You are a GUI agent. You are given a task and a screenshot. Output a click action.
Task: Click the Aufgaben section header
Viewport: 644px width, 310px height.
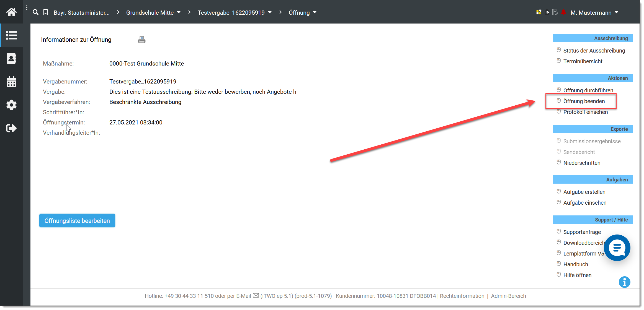click(593, 179)
